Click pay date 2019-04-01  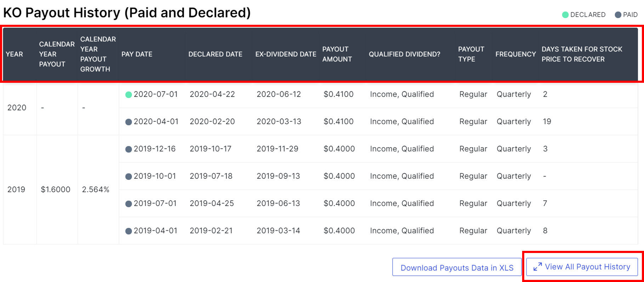[x=155, y=230]
